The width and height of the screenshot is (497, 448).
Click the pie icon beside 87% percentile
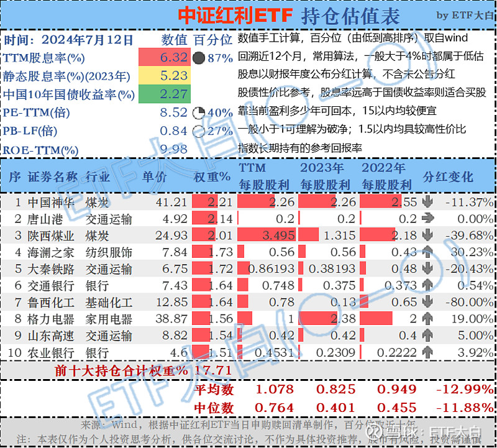199,58
